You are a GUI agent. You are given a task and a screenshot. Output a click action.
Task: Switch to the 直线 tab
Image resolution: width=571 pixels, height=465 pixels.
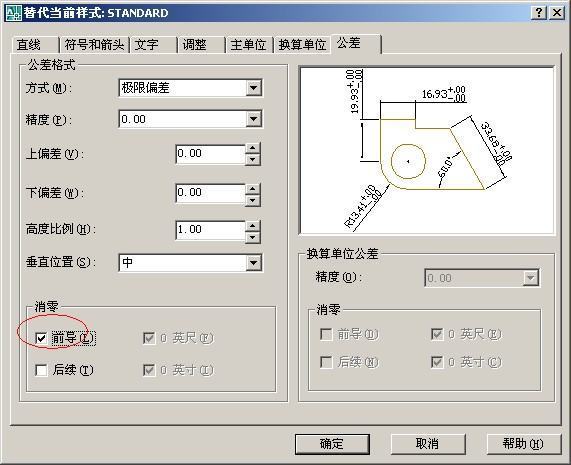(x=35, y=45)
